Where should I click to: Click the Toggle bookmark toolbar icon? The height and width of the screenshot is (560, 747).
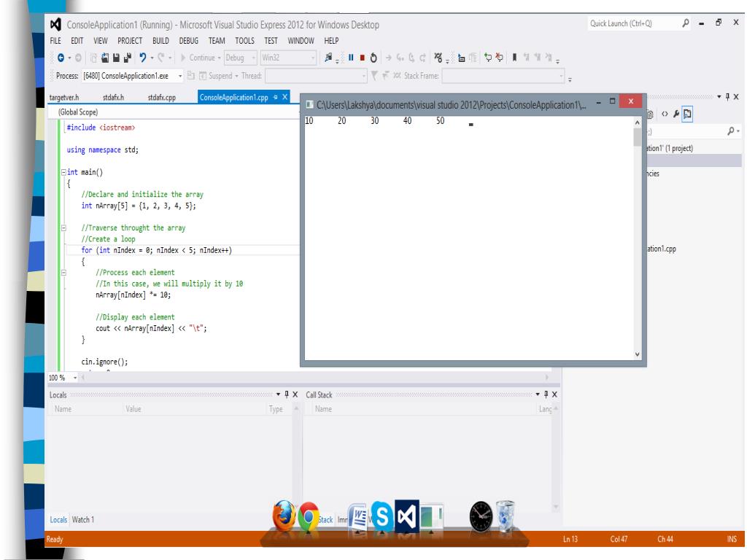[x=514, y=58]
